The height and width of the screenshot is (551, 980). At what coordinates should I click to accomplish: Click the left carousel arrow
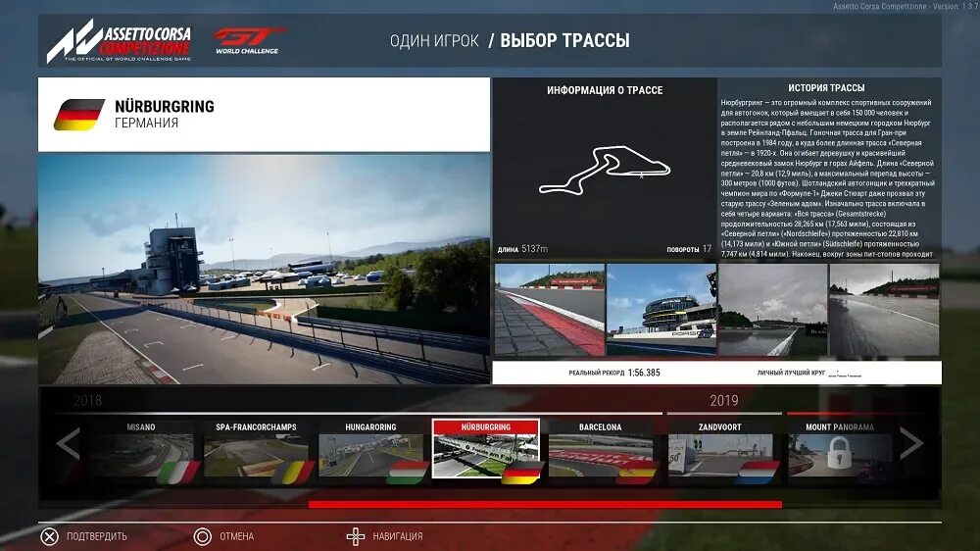coord(68,443)
